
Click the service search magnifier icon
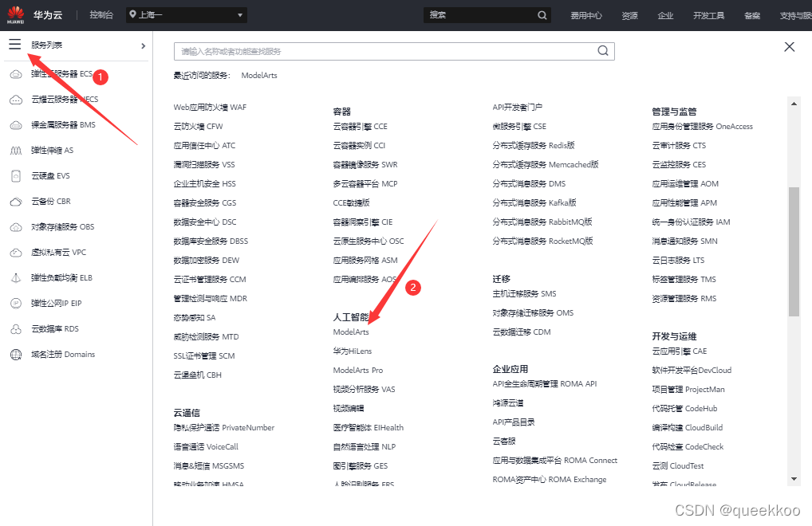603,51
